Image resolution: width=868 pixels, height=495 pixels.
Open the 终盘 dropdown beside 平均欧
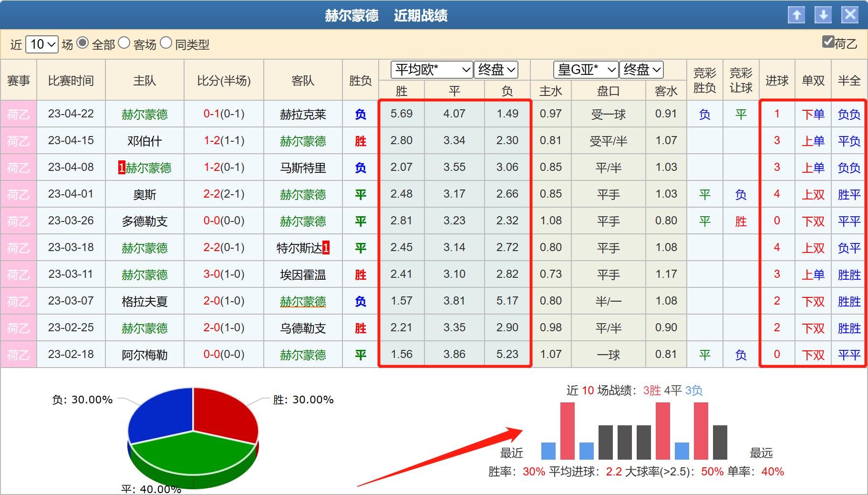(496, 70)
